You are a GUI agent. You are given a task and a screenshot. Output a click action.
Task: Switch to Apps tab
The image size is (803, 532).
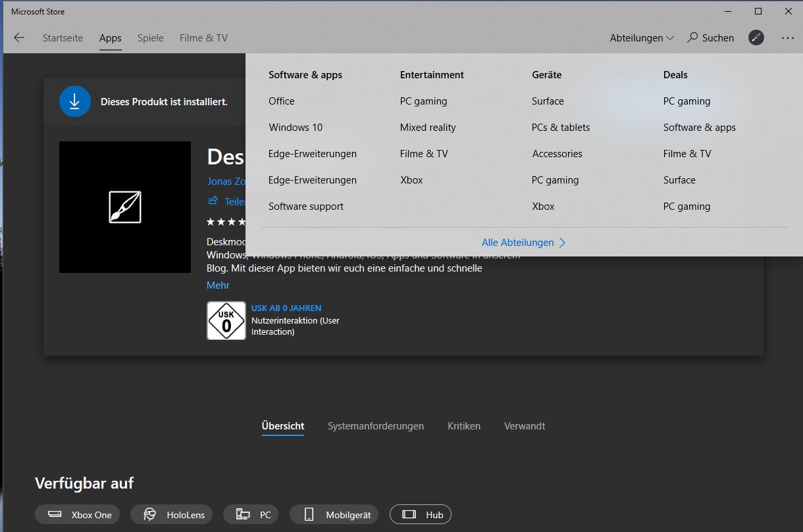click(x=111, y=38)
